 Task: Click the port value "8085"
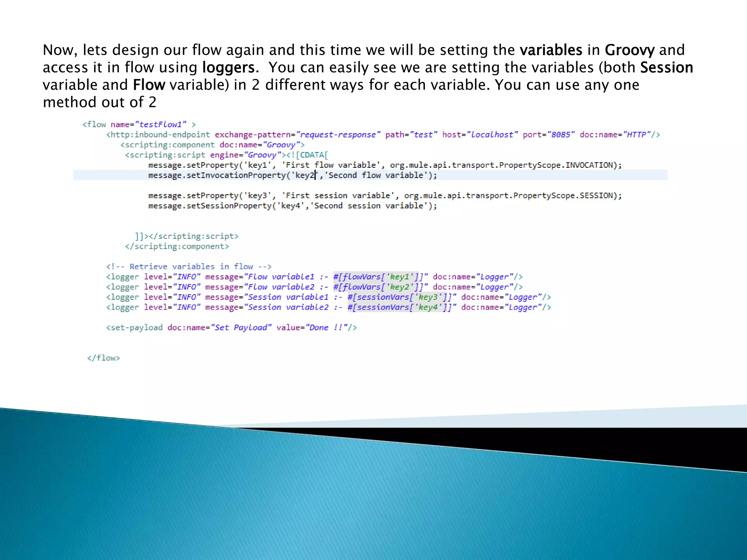pyautogui.click(x=561, y=135)
